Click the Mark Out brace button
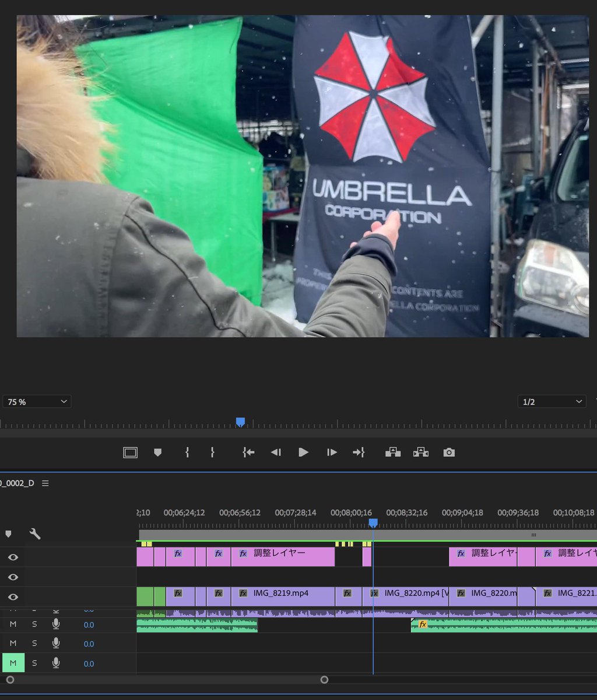 point(213,452)
